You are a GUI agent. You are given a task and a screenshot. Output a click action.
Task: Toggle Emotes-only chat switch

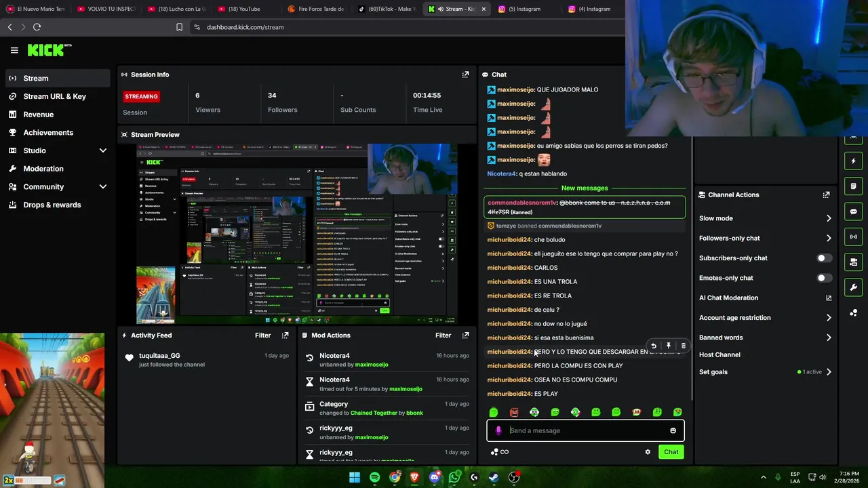[x=824, y=278]
